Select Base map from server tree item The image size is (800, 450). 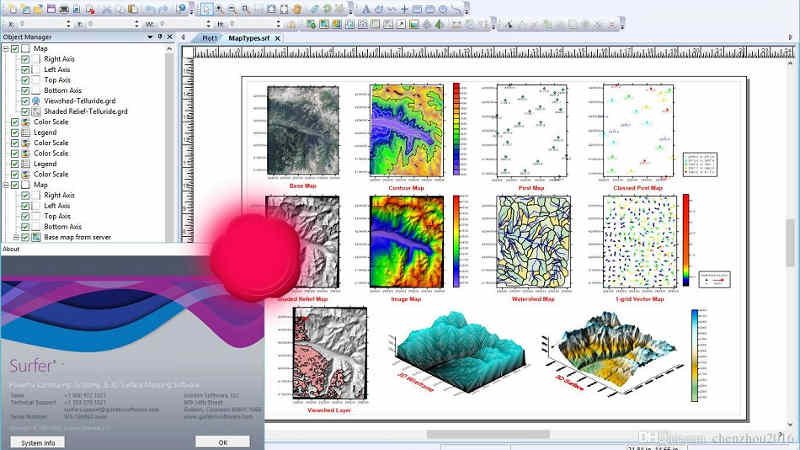click(x=78, y=237)
